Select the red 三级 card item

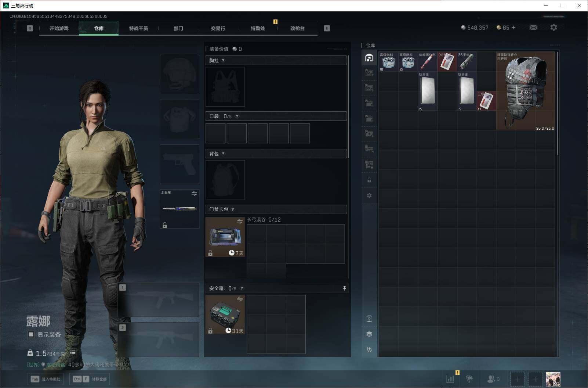click(x=486, y=101)
